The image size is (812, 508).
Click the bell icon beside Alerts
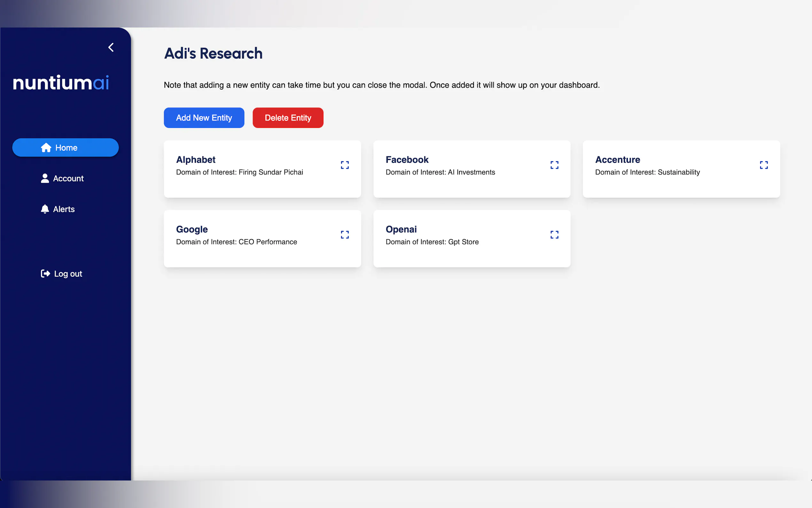(45, 209)
